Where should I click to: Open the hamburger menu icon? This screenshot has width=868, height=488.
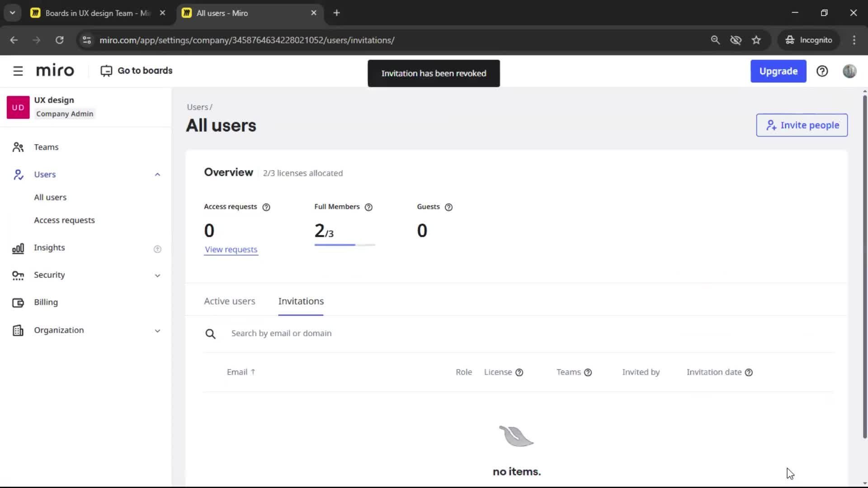click(x=18, y=71)
